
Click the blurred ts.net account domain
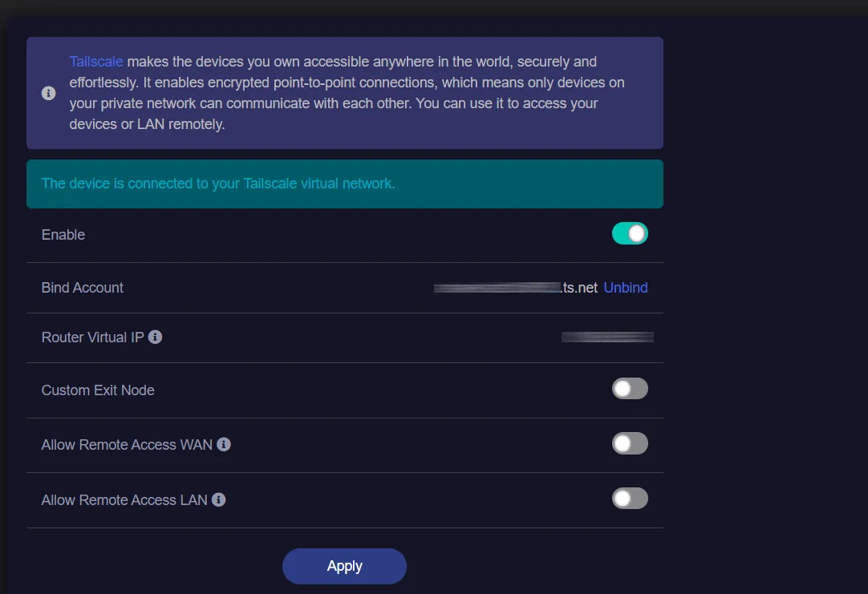click(515, 288)
